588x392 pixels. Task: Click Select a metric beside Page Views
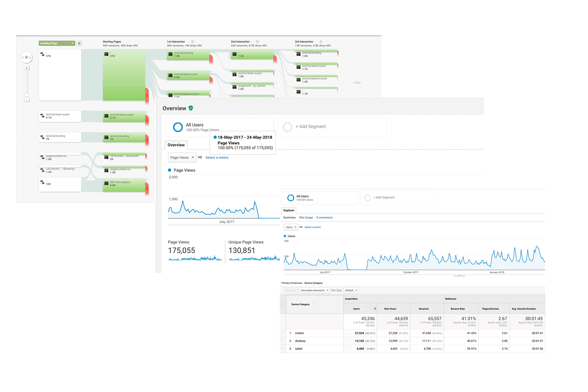tap(217, 158)
